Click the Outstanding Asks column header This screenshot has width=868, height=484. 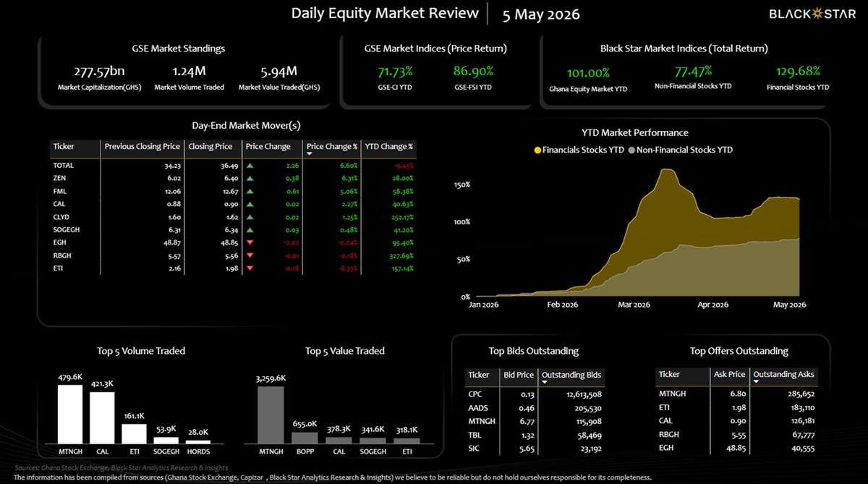coord(783,375)
